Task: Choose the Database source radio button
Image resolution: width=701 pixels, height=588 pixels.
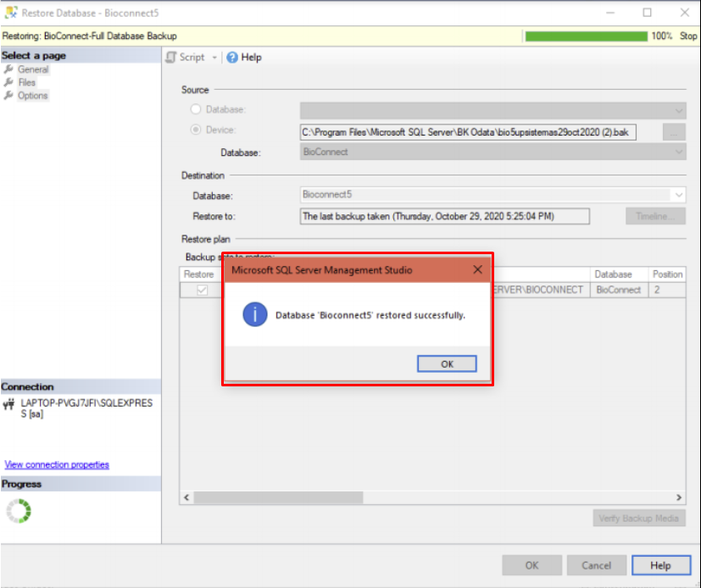Action: tap(196, 109)
